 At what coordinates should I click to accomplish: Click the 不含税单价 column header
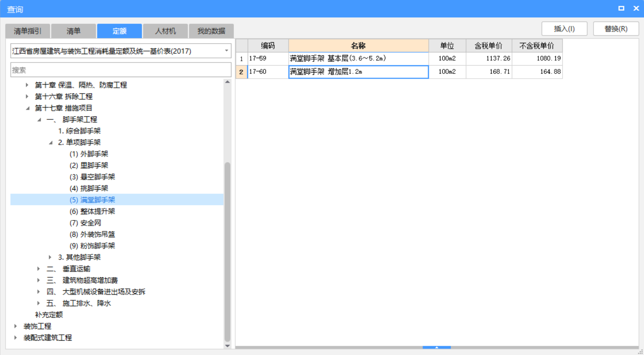pyautogui.click(x=537, y=45)
